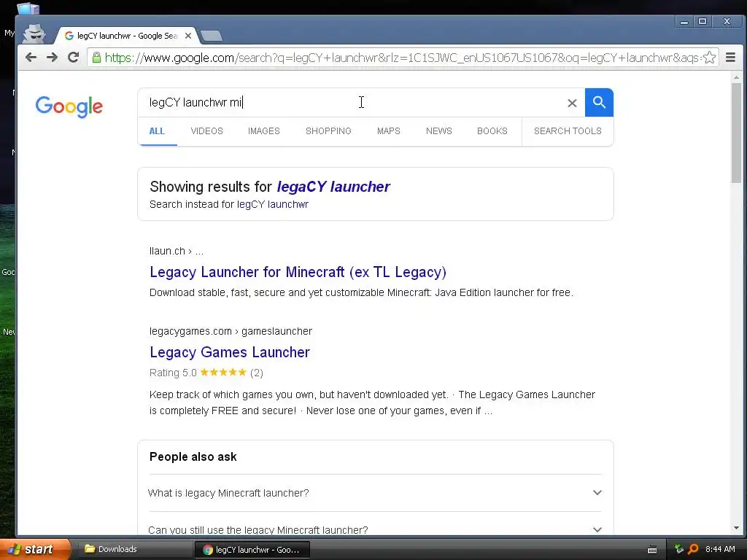Switch to the VIDEOS search tab

click(x=206, y=131)
